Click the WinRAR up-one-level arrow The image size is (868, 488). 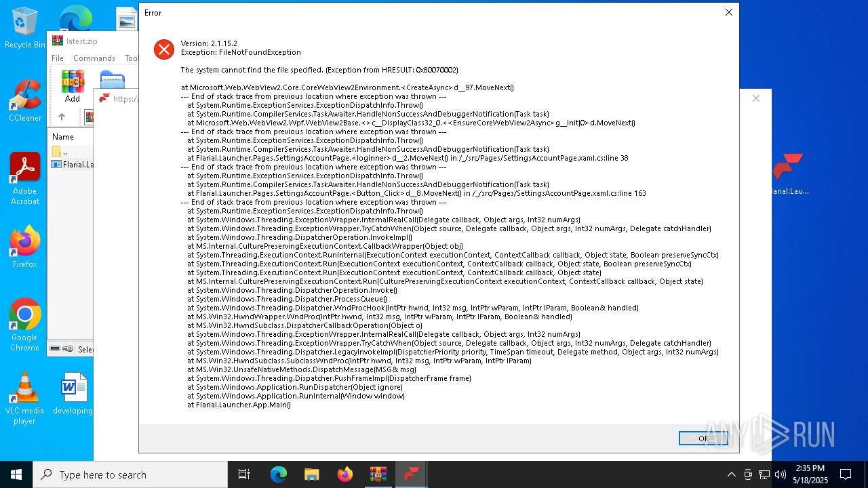point(62,117)
